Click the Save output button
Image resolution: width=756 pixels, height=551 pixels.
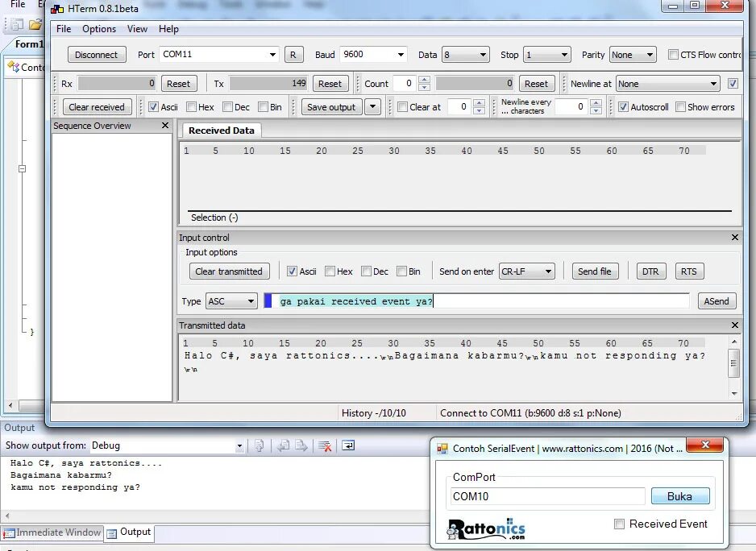click(x=332, y=107)
